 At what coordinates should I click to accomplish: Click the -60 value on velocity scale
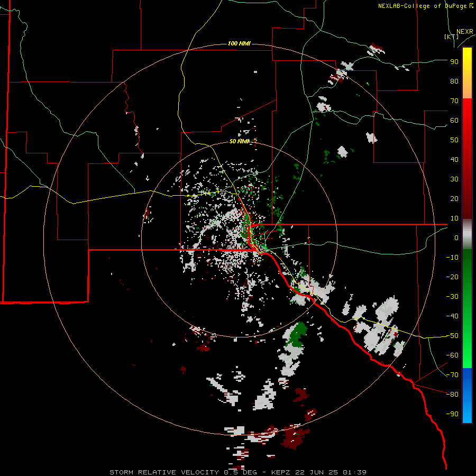tap(452, 355)
